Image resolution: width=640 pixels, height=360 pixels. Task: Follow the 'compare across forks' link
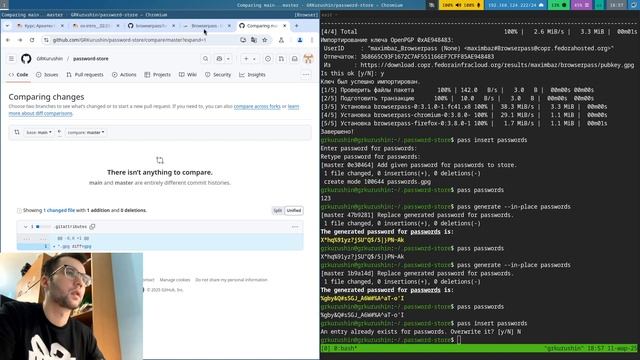pyautogui.click(x=257, y=107)
